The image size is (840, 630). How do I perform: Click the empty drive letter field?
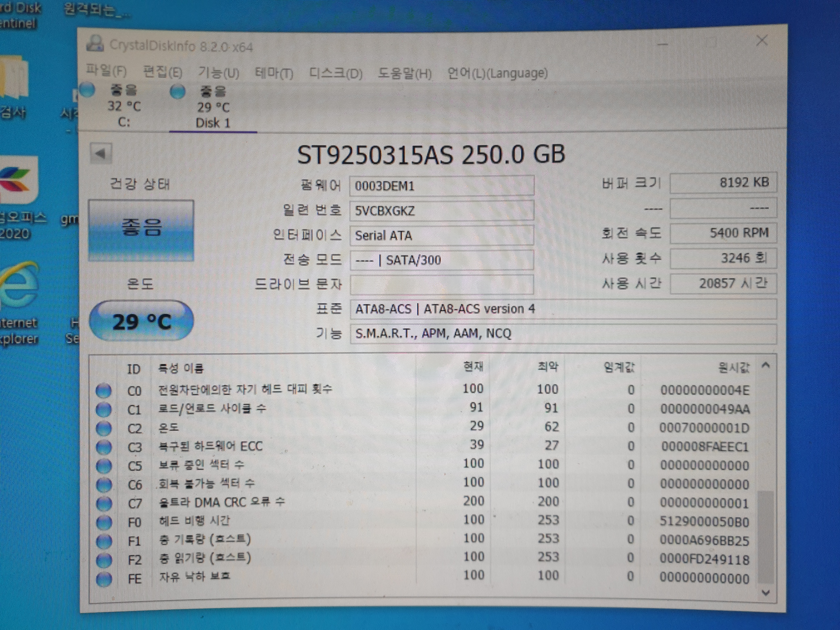(442, 284)
